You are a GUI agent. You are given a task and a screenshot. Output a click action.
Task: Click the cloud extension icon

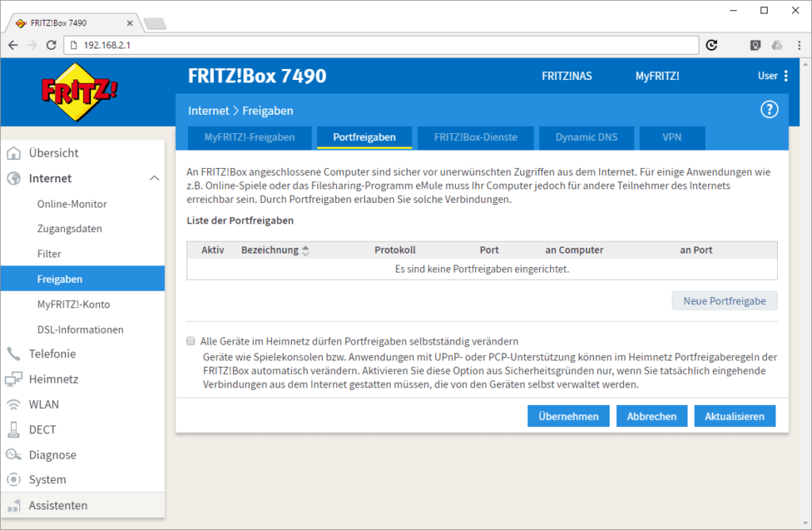pos(777,45)
